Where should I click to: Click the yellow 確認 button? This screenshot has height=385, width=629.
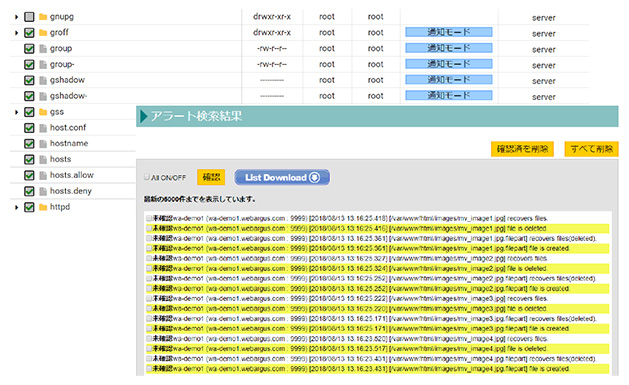211,177
